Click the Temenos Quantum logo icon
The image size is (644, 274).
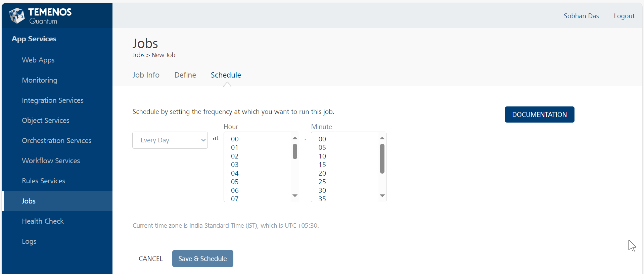(x=17, y=15)
